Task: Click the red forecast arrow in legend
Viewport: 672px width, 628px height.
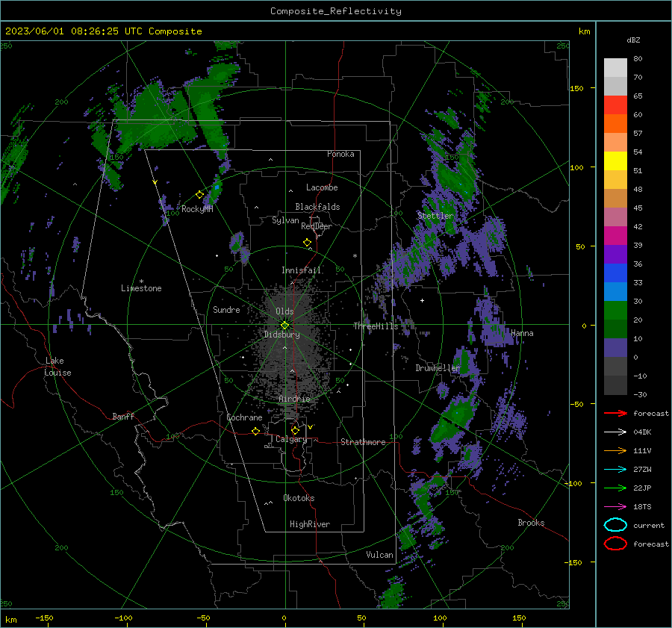Action: point(615,413)
